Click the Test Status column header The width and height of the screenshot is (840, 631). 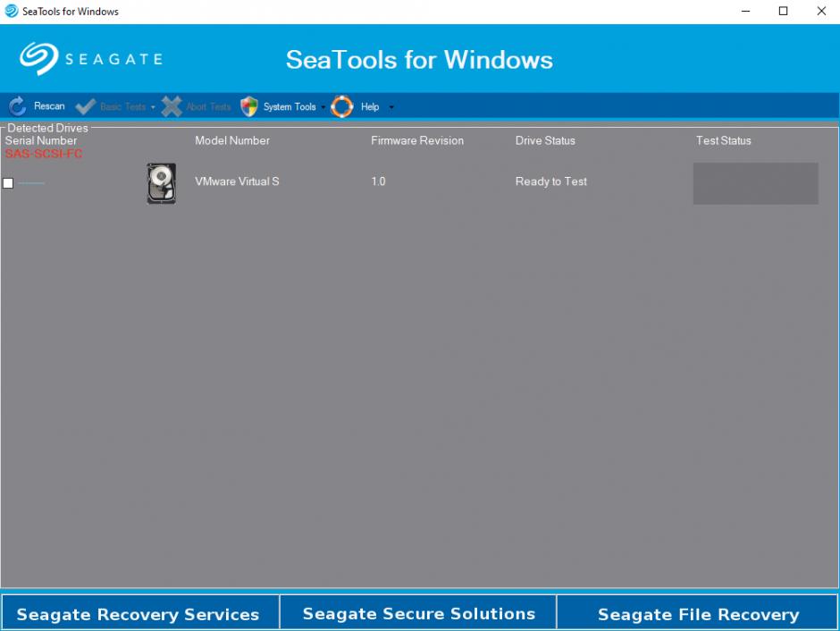click(x=723, y=140)
